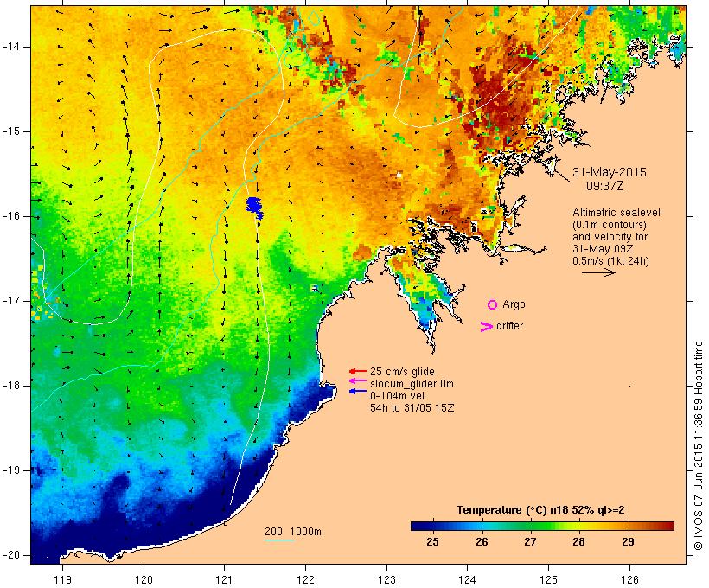Click the '31-May 09Z' text line
Image resolution: width=709 pixels, height=588 pixels.
click(x=603, y=249)
